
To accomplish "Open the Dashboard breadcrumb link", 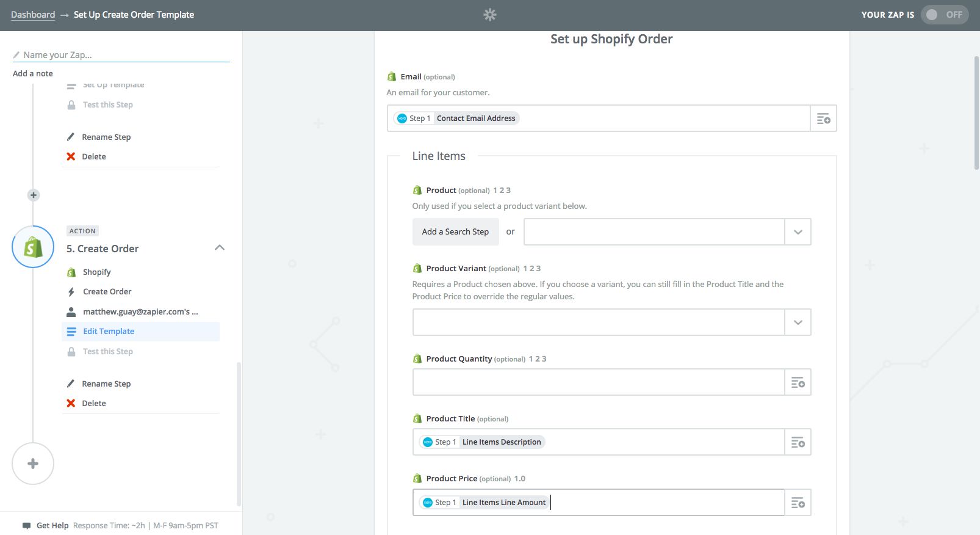I will point(33,15).
